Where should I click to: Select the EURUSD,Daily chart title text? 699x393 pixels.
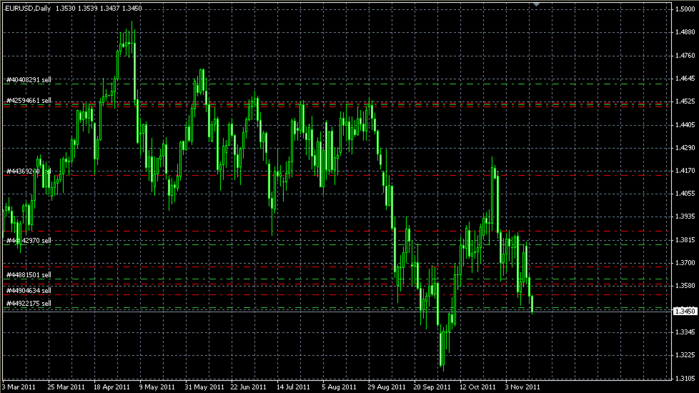pyautogui.click(x=28, y=8)
